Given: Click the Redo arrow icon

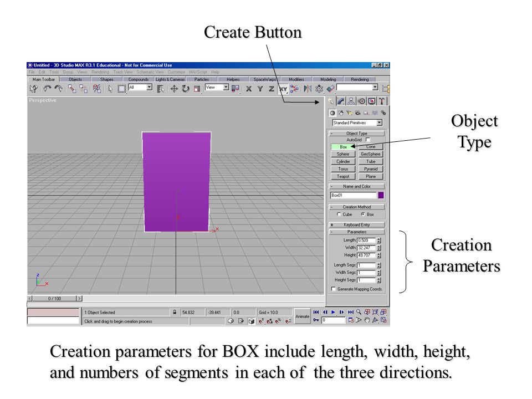Looking at the screenshot, I should tap(58, 89).
